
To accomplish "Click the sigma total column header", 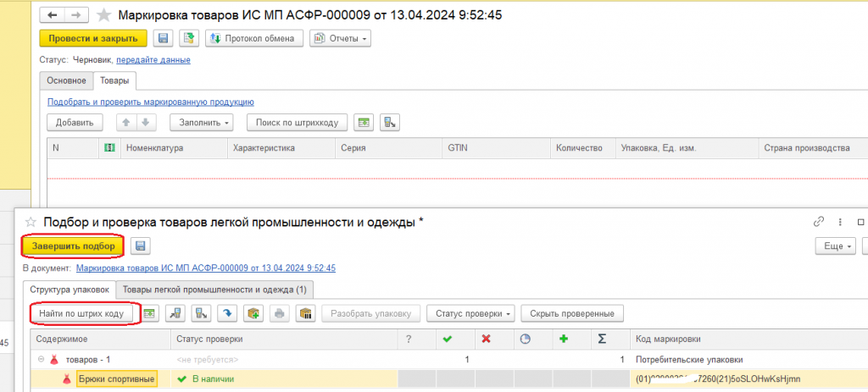I will click(x=610, y=339).
